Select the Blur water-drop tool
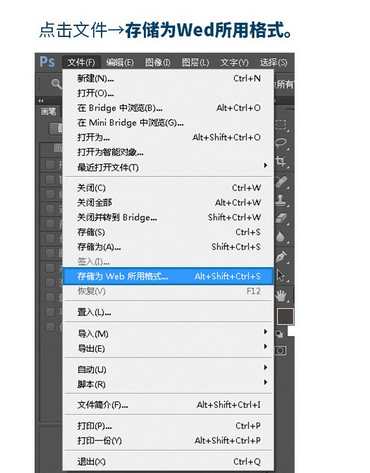The width and height of the screenshot is (370, 473). 281,237
